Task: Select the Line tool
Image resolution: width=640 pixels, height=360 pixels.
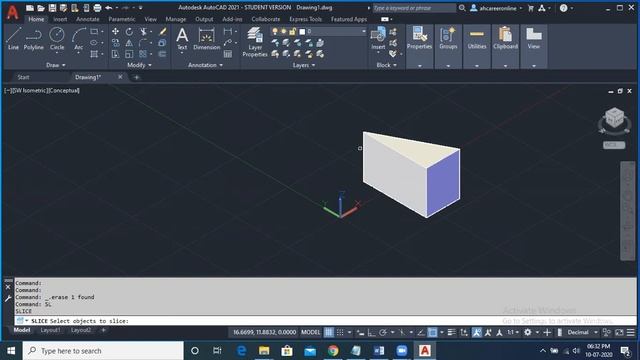Action: (13, 39)
